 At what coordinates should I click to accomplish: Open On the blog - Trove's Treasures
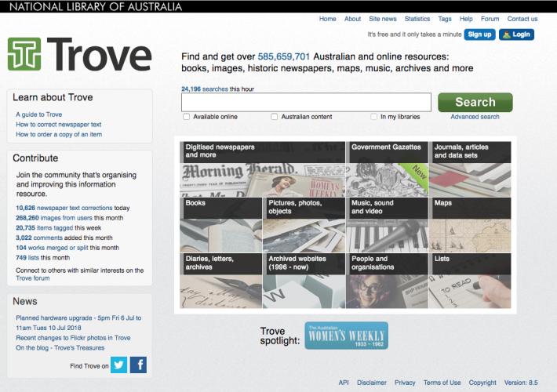click(x=60, y=347)
